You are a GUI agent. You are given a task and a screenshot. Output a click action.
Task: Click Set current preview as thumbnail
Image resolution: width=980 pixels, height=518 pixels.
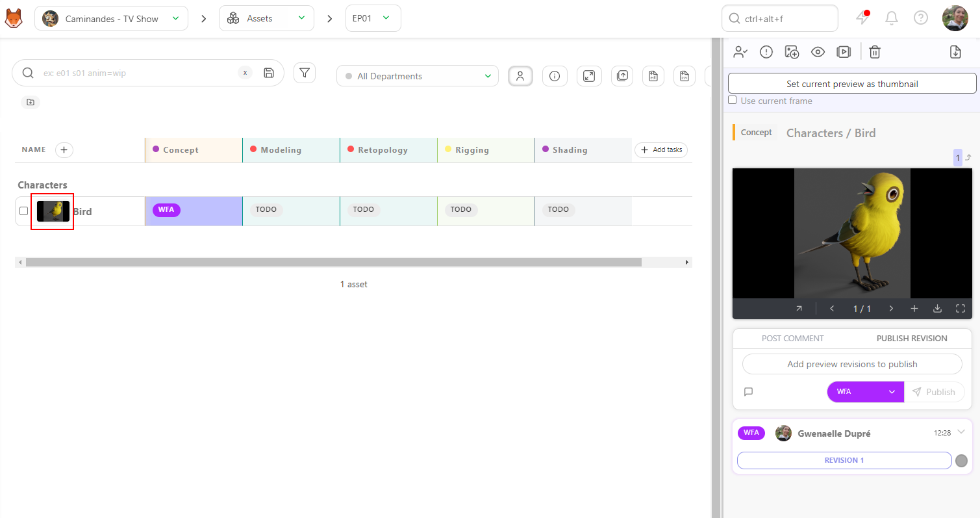(852, 84)
